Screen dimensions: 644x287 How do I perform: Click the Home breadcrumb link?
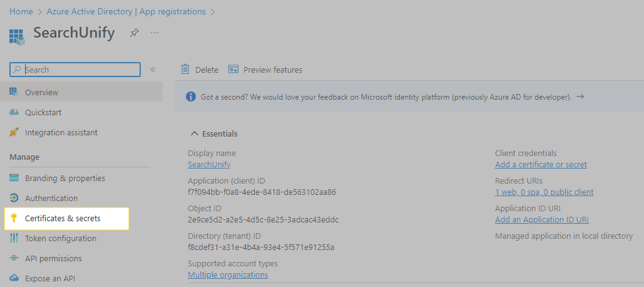(x=21, y=11)
